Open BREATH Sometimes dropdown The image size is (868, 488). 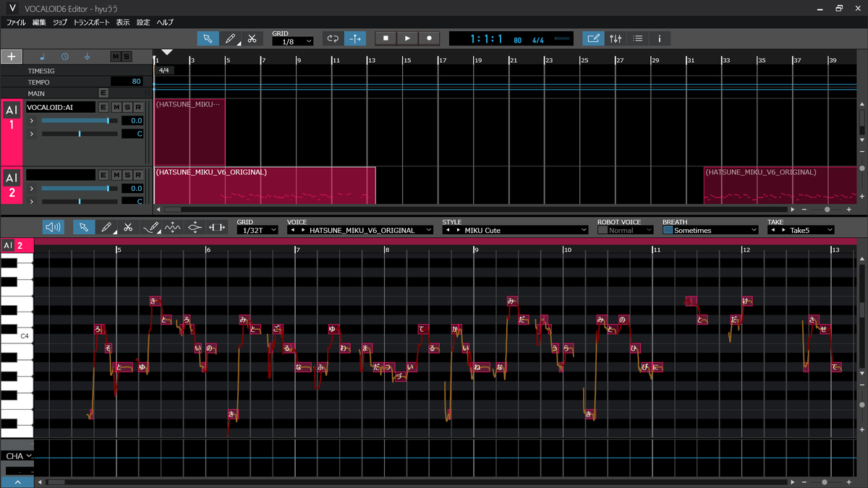click(715, 230)
